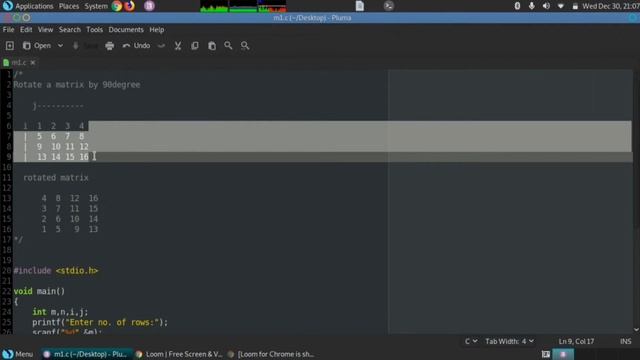Click the line "Rotate a matrix by 90degree"
640x360 pixels.
pos(77,85)
